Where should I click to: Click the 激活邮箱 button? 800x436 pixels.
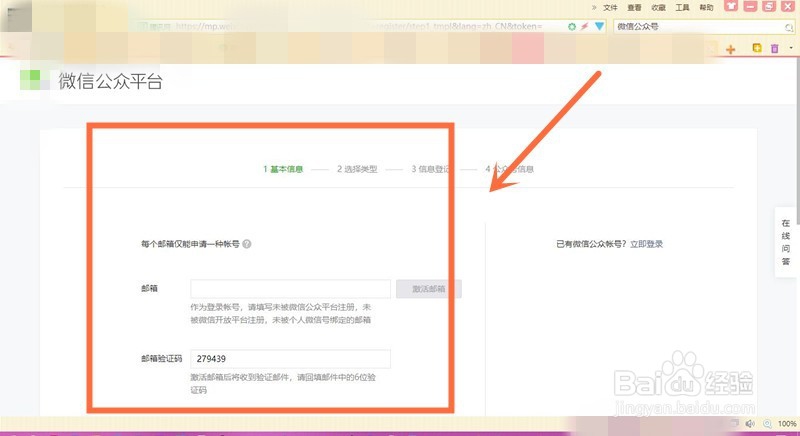tap(429, 289)
